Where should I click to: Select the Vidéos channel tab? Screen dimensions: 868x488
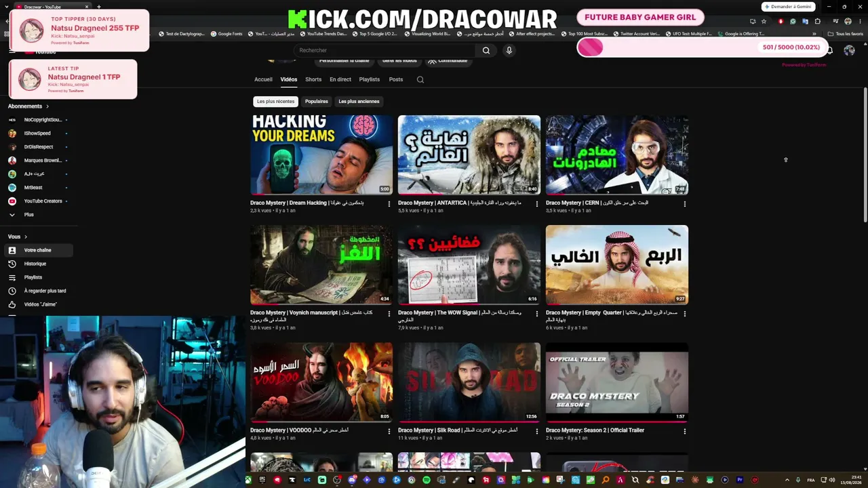click(289, 79)
